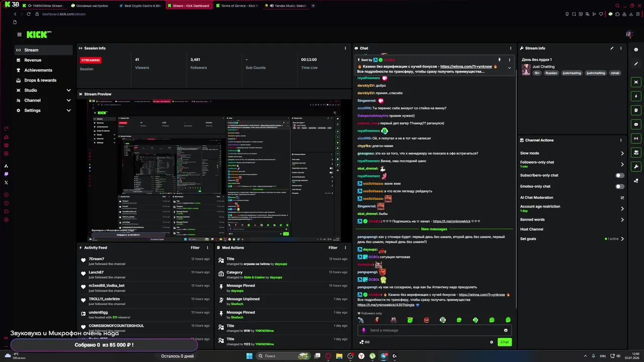Open Mod Actions three-dot menu
644x362 pixels.
pos(345,248)
